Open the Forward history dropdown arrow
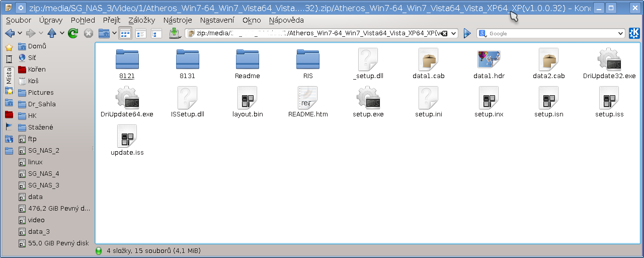The width and height of the screenshot is (644, 258). pyautogui.click(x=41, y=33)
